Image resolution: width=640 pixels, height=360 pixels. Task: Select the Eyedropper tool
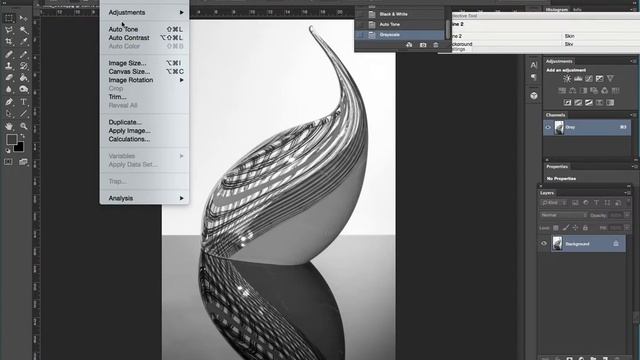(24, 42)
